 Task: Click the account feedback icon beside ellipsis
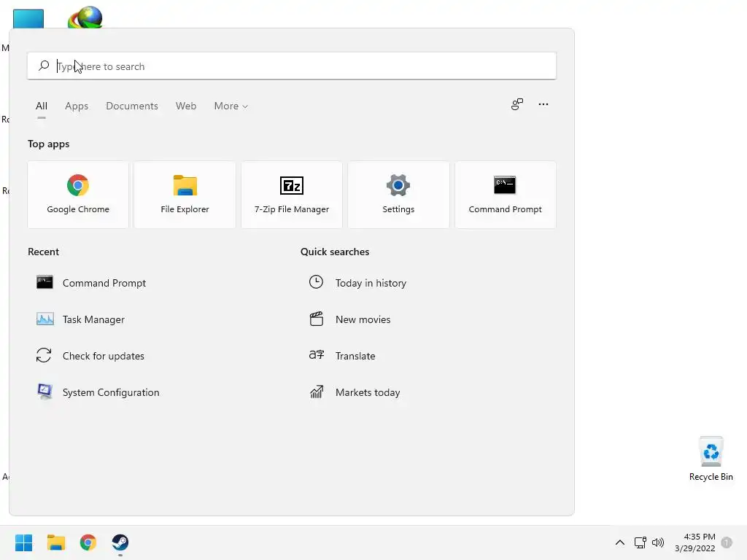click(x=517, y=104)
